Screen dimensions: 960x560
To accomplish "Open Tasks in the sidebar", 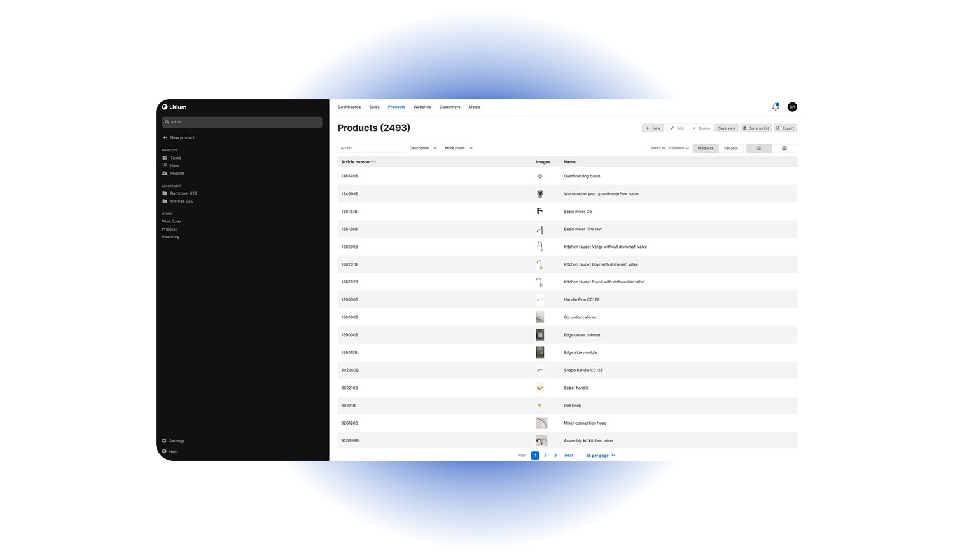I will point(175,158).
